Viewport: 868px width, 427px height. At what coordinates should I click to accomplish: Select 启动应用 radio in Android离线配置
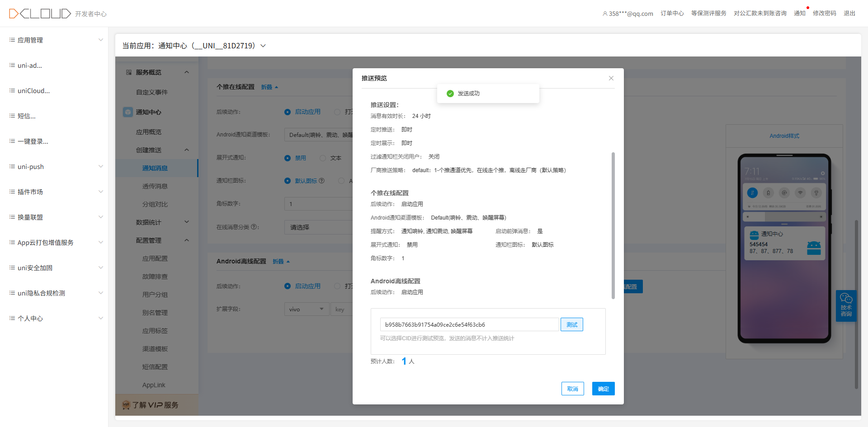click(x=288, y=286)
